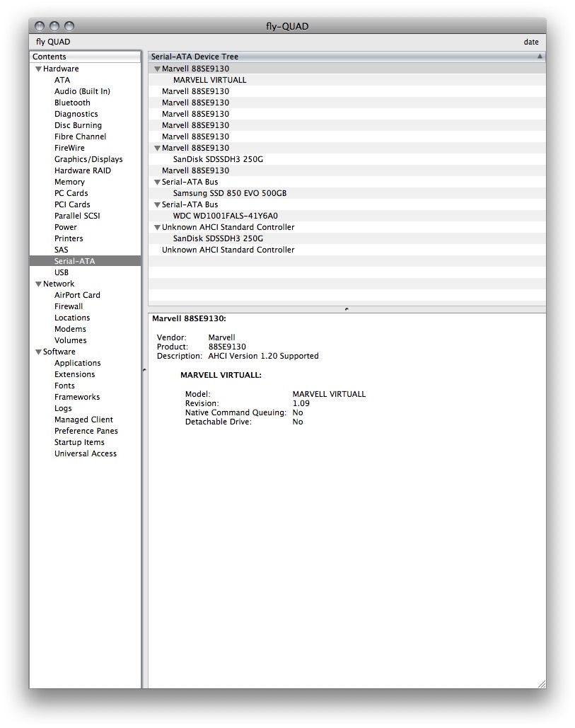This screenshot has width=575, height=728.
Task: Open Firewall network entry
Action: 68,306
